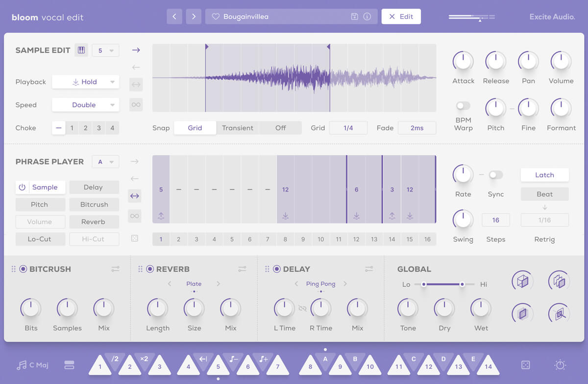Switch to the Reverb tab in Phrase Player

(94, 221)
